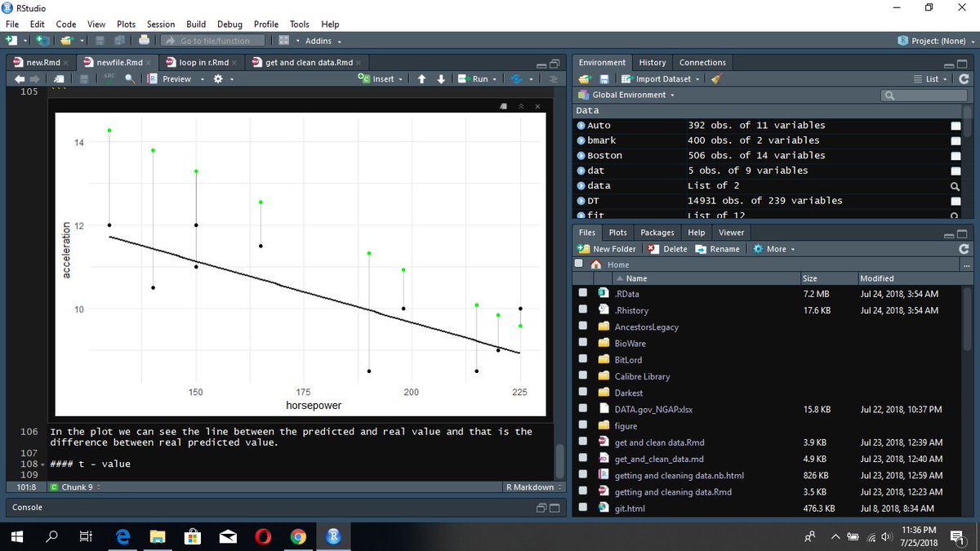Click the New Folder button

(x=607, y=249)
